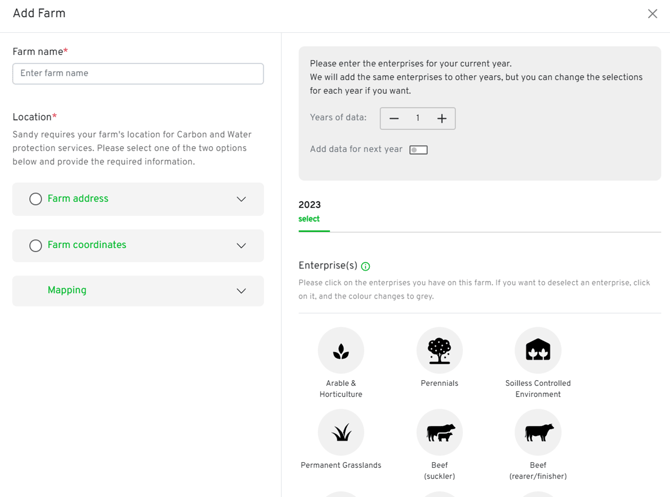Viewport: 670px width, 497px height.
Task: Click the Farm name input field
Action: click(x=138, y=73)
